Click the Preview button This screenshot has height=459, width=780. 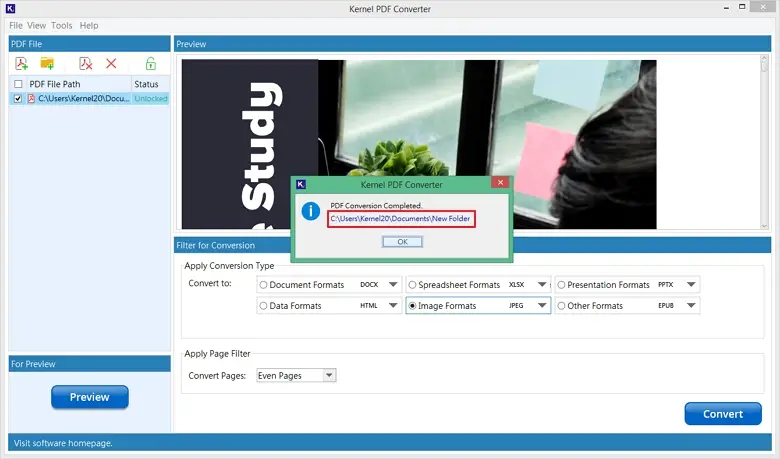(x=90, y=397)
